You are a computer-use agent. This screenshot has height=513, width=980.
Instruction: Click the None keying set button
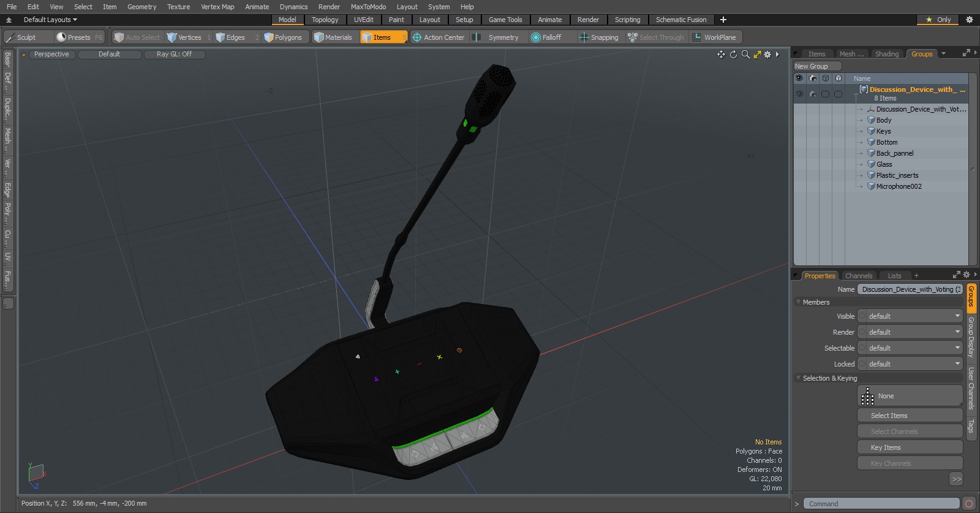click(x=910, y=396)
